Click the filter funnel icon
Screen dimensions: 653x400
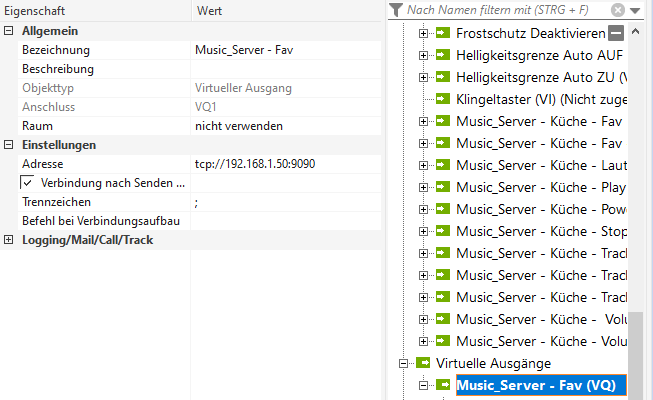(397, 10)
